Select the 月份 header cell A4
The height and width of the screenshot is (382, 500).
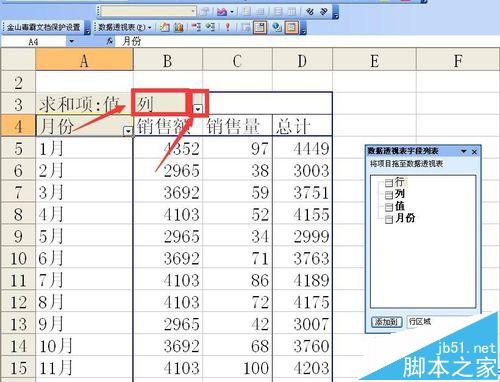(84, 126)
